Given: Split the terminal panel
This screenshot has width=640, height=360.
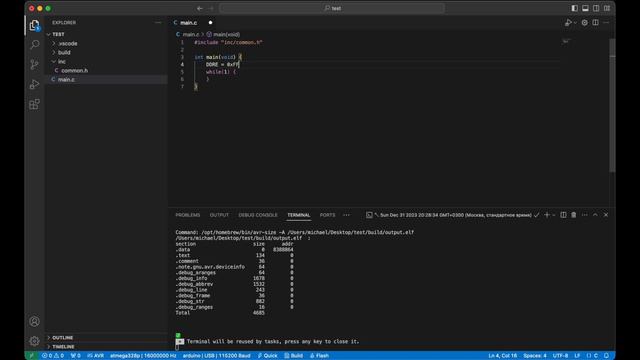Looking at the screenshot, I should (563, 215).
